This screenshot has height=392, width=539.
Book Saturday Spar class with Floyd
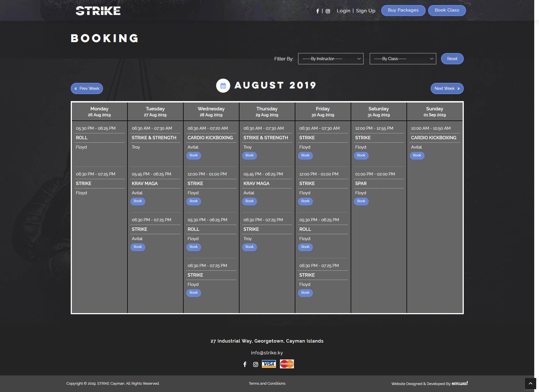pyautogui.click(x=361, y=201)
